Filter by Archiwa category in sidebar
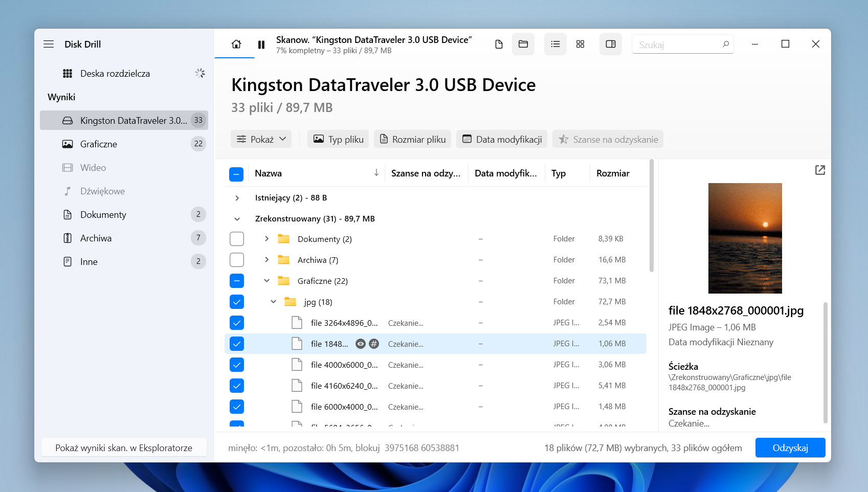The height and width of the screenshot is (492, 868). click(x=124, y=238)
